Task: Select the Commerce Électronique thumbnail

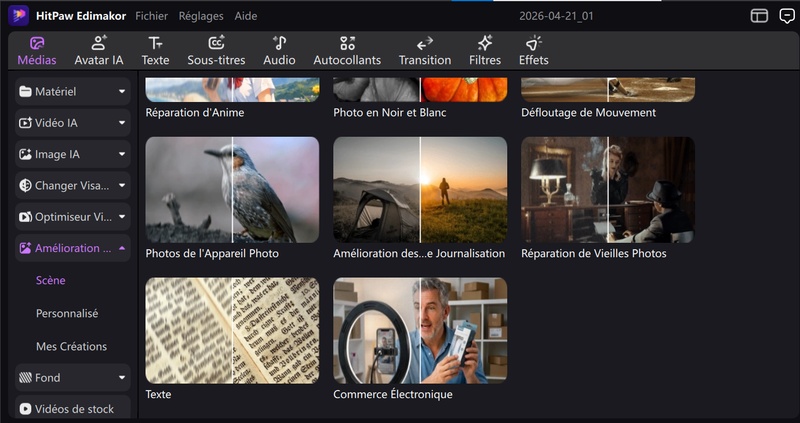Action: pos(420,330)
